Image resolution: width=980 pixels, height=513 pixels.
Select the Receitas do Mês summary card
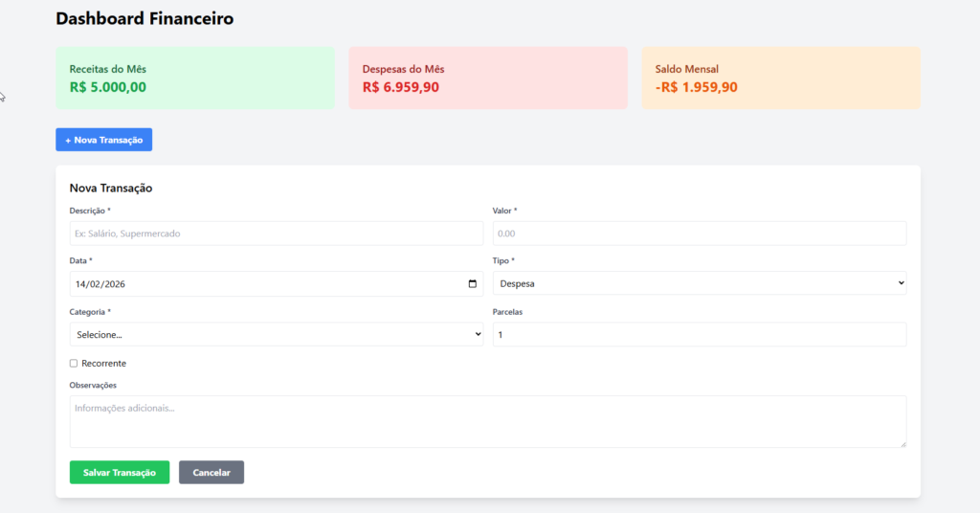click(195, 78)
